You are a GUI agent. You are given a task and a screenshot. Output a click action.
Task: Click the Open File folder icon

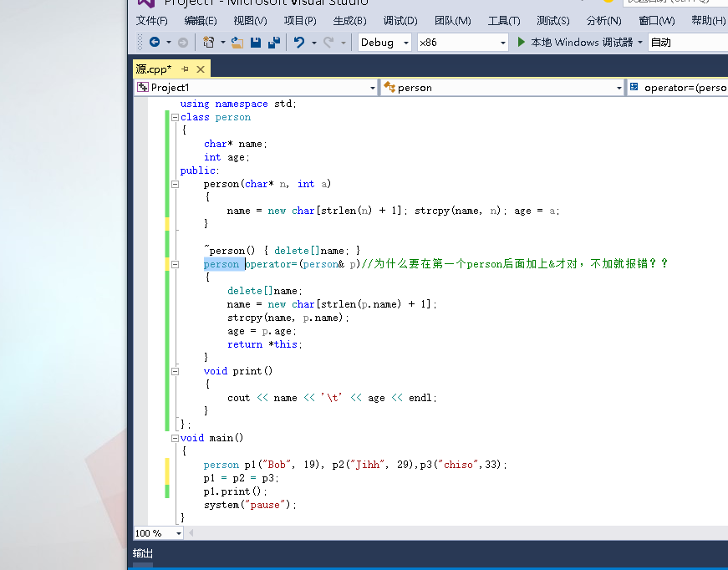tap(237, 43)
